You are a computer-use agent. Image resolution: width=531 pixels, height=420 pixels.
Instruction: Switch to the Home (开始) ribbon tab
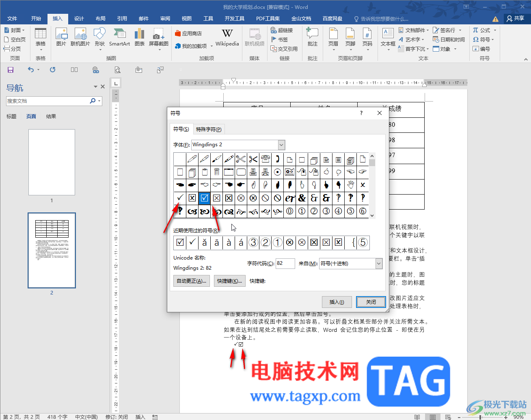(36, 18)
